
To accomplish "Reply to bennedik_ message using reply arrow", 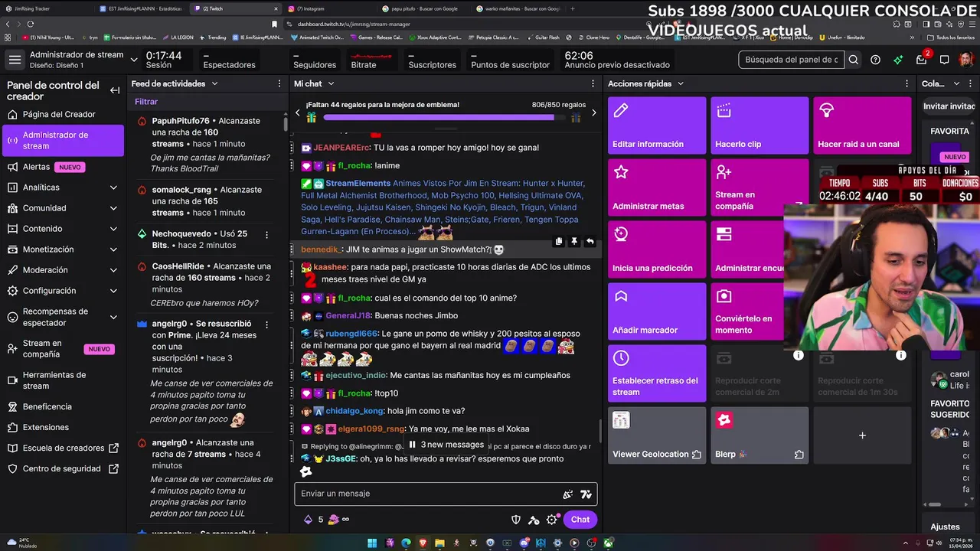I will click(590, 242).
